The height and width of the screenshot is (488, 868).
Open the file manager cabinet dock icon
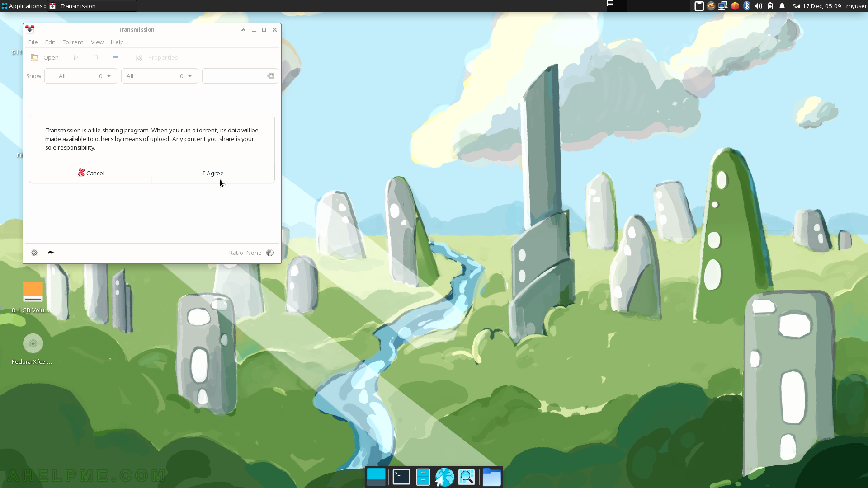pos(423,477)
